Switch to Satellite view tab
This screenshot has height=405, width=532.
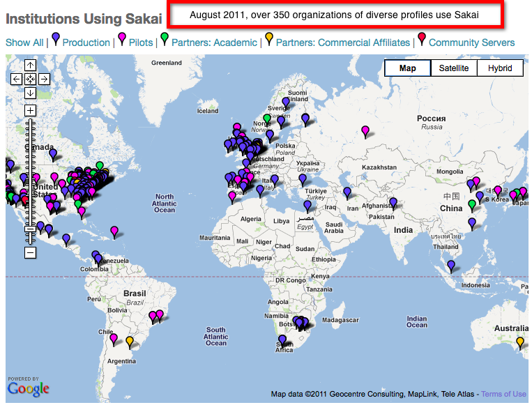(454, 68)
